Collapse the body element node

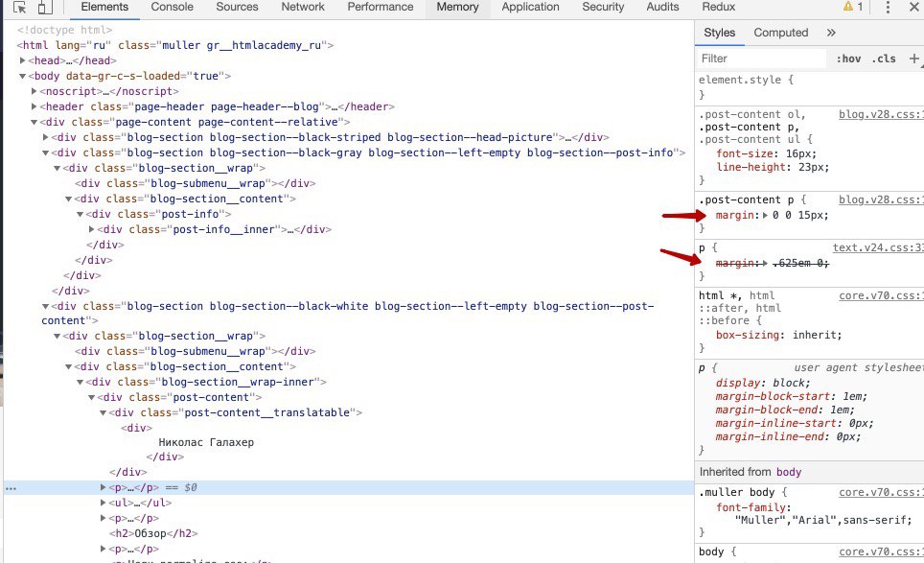pyautogui.click(x=22, y=76)
